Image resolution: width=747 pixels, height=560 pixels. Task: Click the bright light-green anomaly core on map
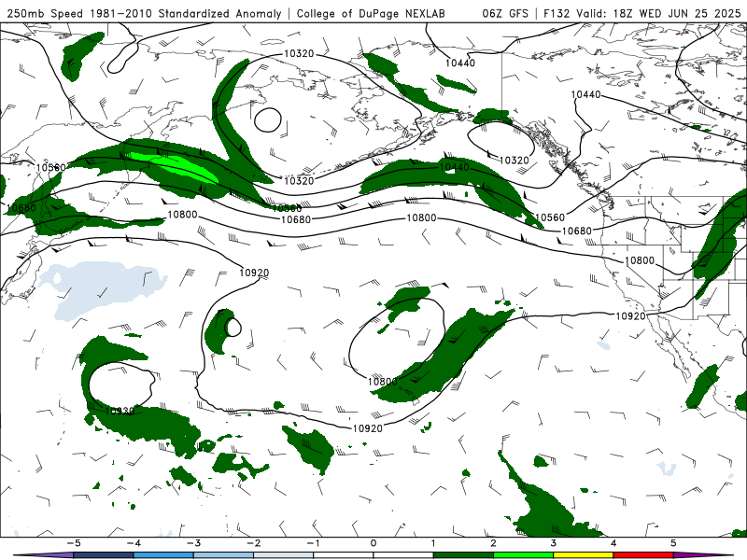click(x=172, y=165)
